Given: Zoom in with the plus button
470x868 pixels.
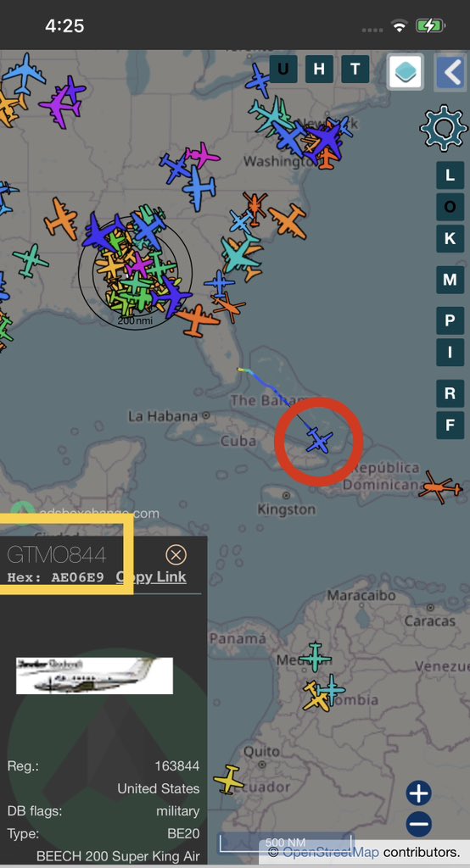Looking at the screenshot, I should 419,793.
